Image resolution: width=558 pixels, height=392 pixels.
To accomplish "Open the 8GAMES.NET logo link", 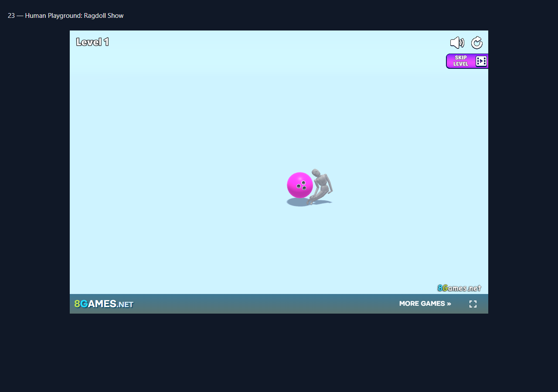I will tap(104, 304).
